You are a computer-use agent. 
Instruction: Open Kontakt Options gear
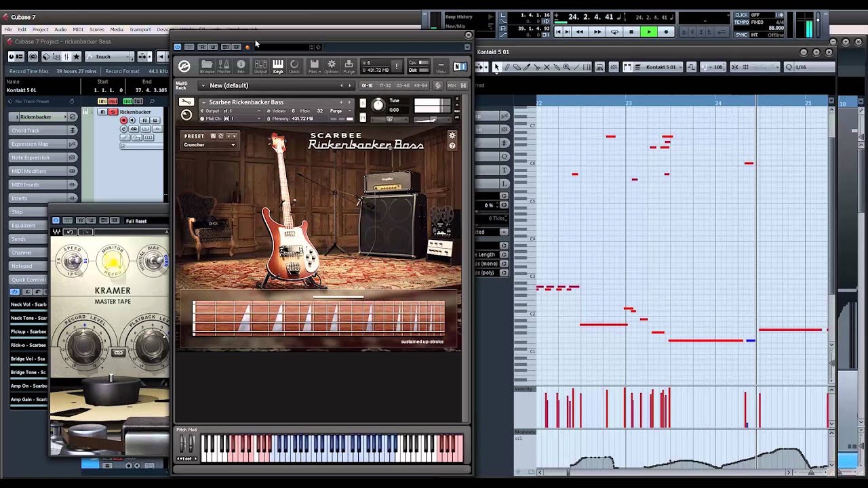pos(332,66)
